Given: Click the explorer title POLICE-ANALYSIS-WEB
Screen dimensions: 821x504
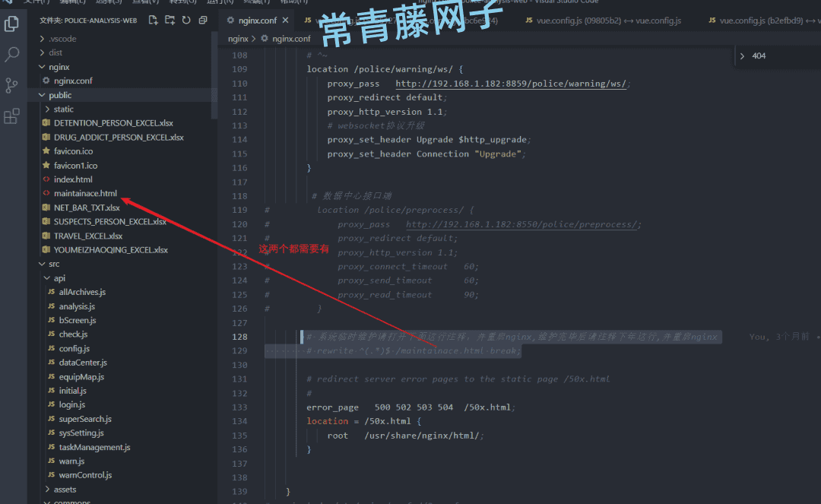Looking at the screenshot, I should point(88,21).
